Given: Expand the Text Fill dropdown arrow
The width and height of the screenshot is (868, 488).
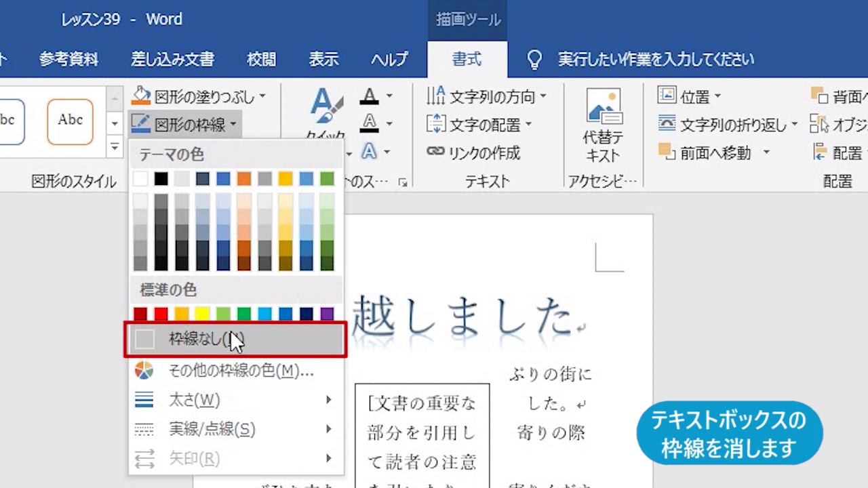Looking at the screenshot, I should 389,96.
